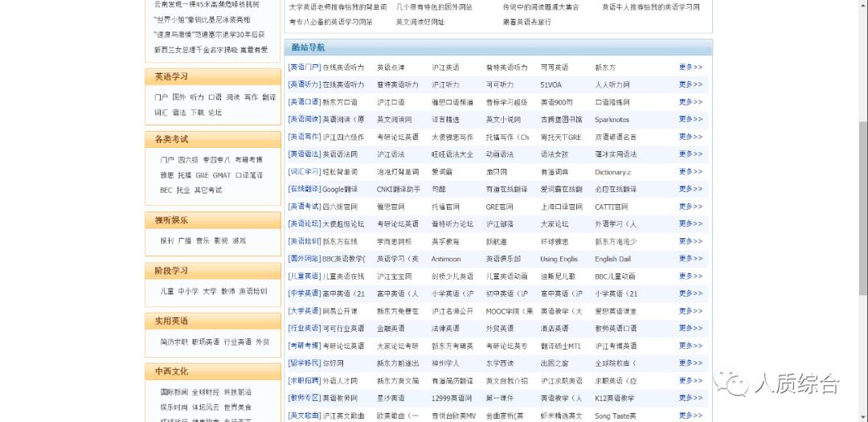Open the 大学英语 category link

click(305, 311)
